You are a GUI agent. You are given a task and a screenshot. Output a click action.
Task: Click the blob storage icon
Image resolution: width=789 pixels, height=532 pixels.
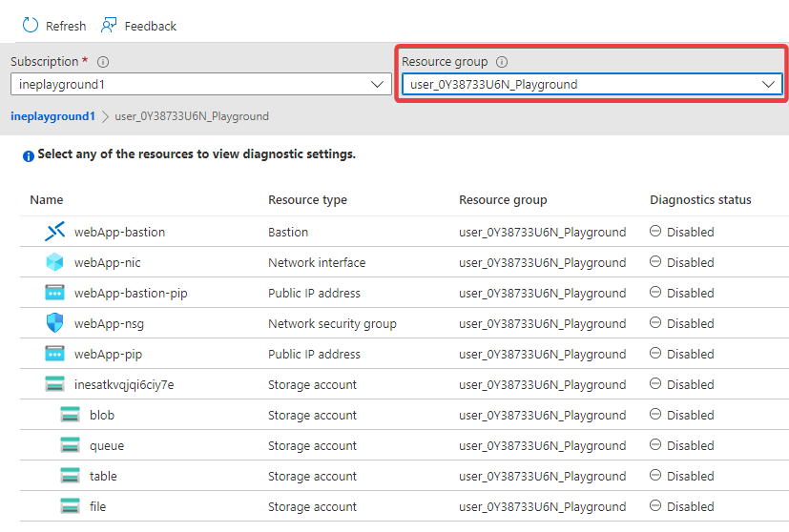click(x=70, y=415)
